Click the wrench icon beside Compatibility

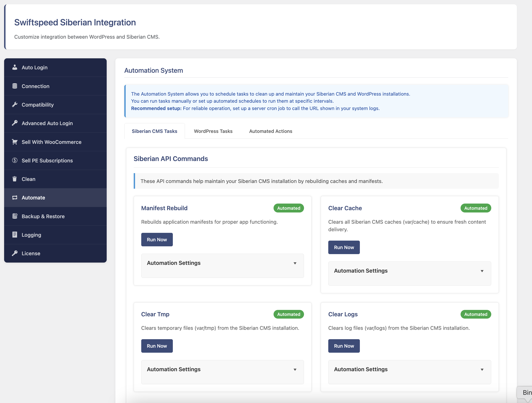(15, 105)
